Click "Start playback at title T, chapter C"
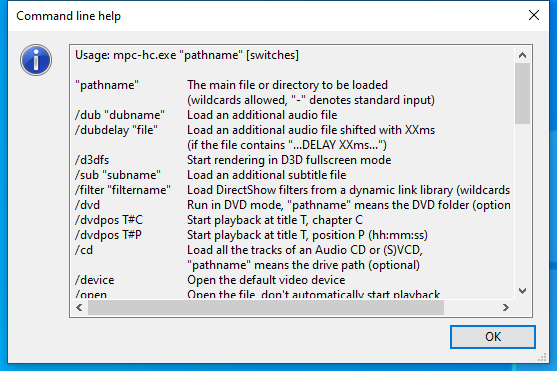Image resolution: width=557 pixels, height=371 pixels. (275, 220)
